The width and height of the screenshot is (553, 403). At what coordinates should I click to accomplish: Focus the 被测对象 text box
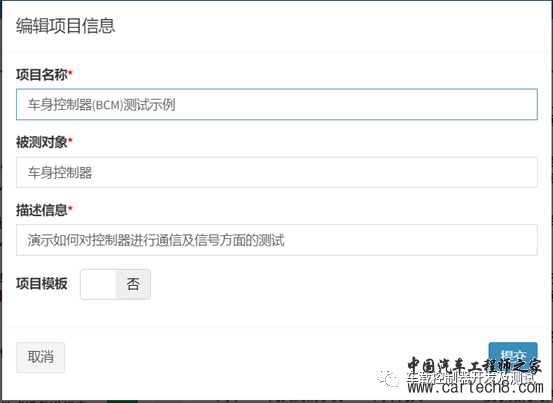pos(277,172)
